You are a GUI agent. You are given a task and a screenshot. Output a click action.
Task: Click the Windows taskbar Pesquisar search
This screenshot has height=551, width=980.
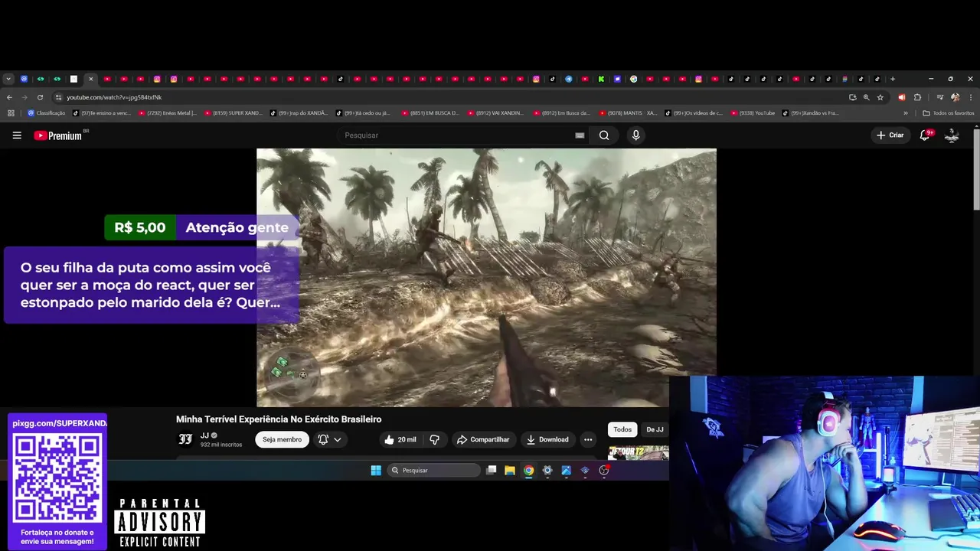click(x=433, y=471)
